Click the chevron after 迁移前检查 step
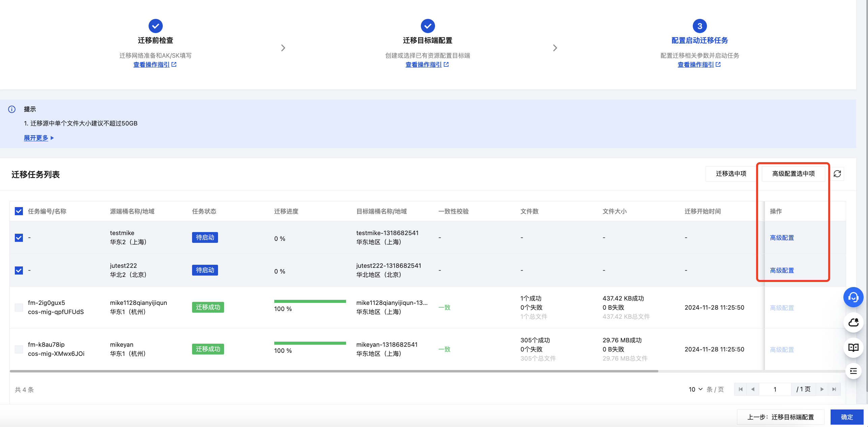868x427 pixels. tap(283, 48)
